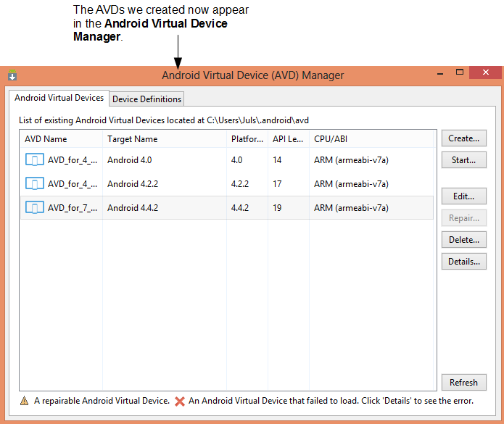Click the device icon in the Android 4.0 row
The image size is (504, 424).
pos(34,159)
